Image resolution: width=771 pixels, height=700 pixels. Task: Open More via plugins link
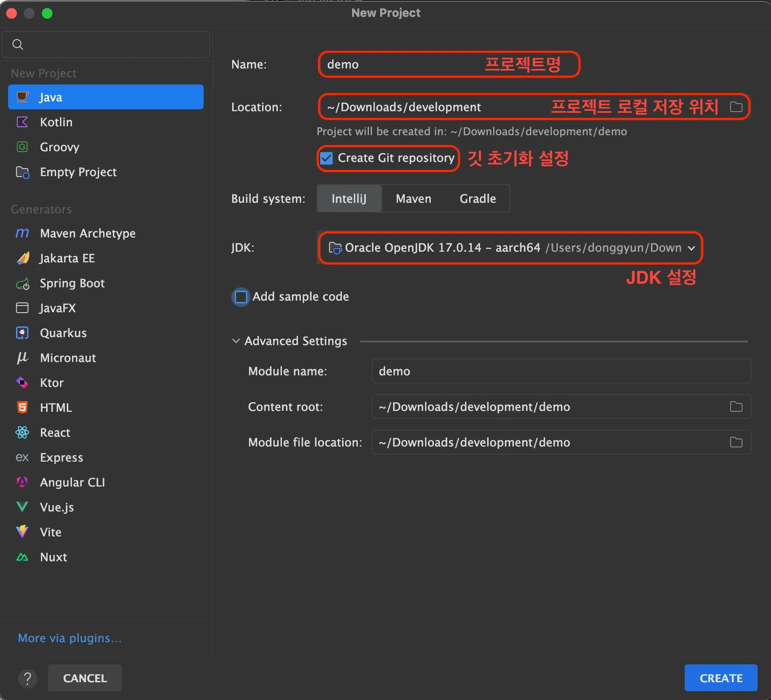click(x=70, y=638)
